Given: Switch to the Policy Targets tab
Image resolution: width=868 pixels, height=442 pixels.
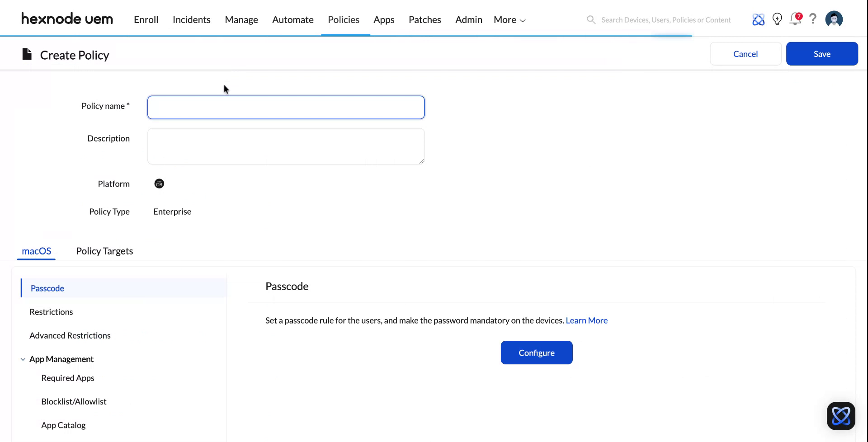Looking at the screenshot, I should point(104,251).
